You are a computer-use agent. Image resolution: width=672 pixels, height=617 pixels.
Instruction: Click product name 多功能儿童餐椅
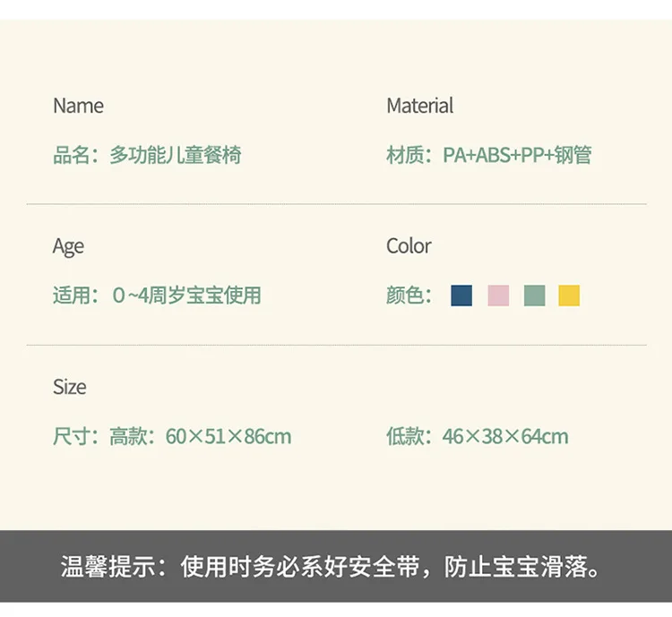click(176, 155)
